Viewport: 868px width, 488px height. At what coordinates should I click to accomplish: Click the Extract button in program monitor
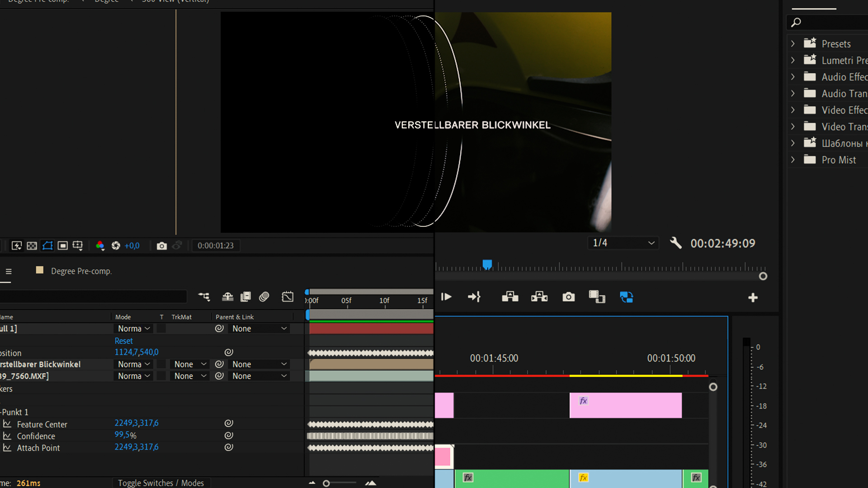tap(539, 297)
